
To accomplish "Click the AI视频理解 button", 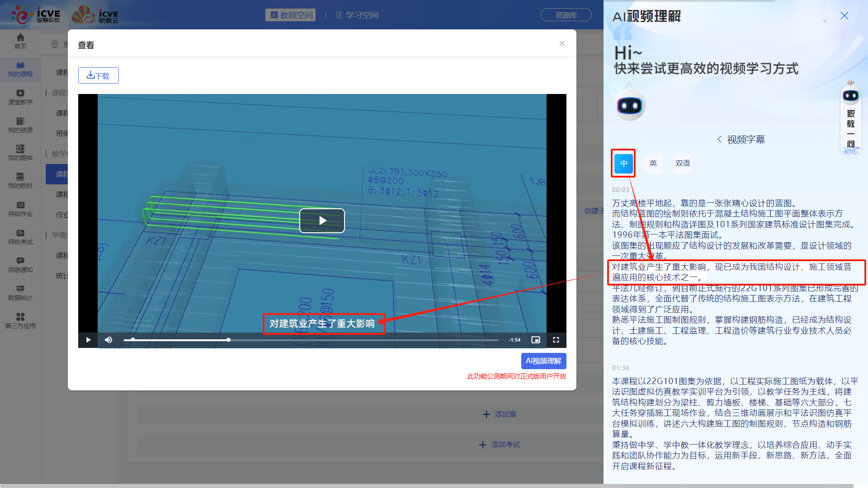I will click(x=544, y=361).
